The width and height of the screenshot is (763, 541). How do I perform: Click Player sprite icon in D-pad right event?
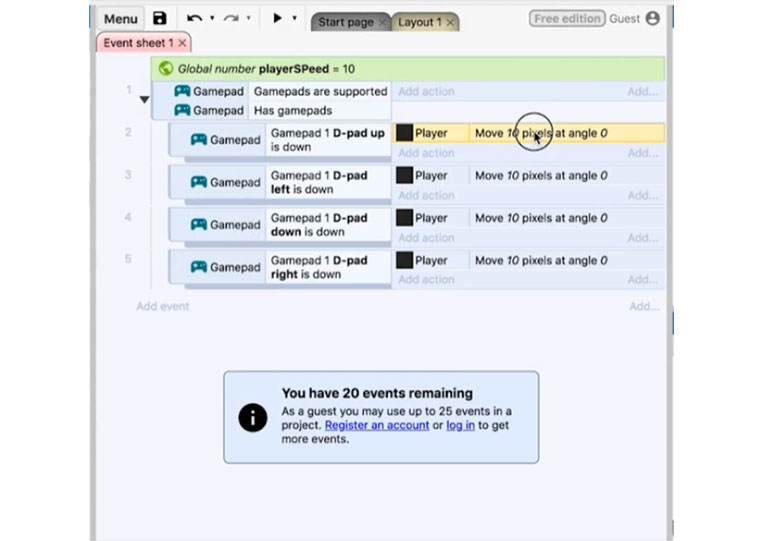click(x=404, y=260)
